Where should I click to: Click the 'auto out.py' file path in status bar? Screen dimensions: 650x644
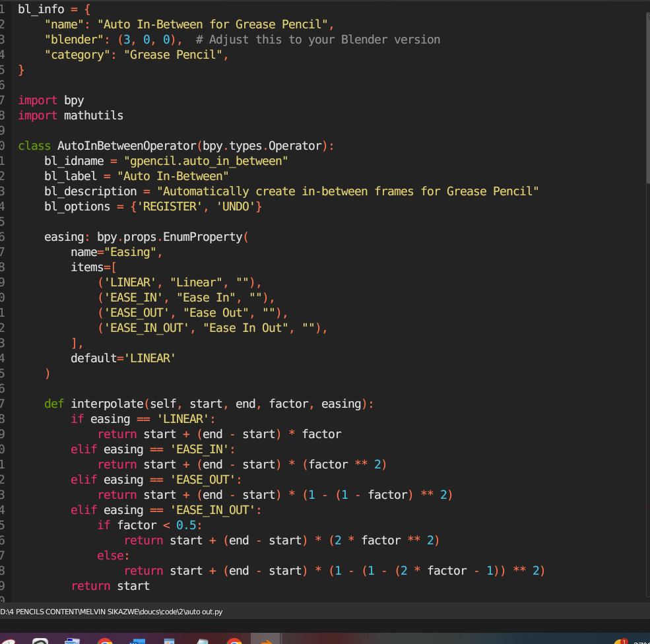(x=111, y=612)
